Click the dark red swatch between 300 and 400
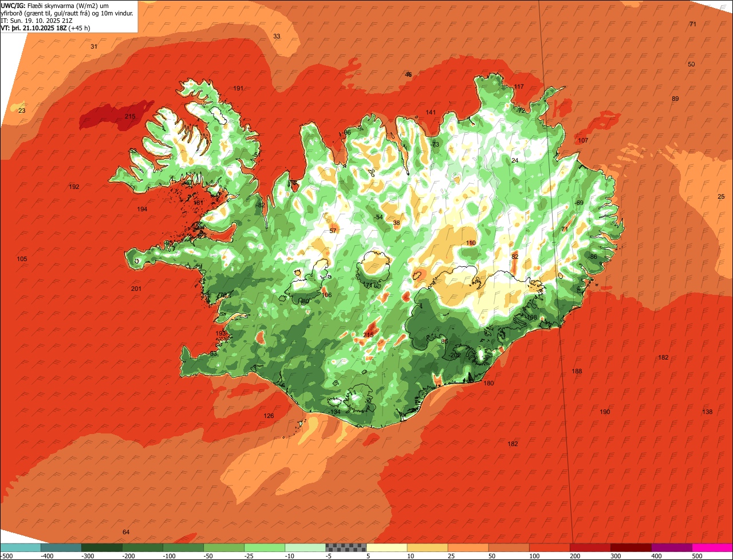The height and width of the screenshot is (560, 733). pyautogui.click(x=631, y=547)
